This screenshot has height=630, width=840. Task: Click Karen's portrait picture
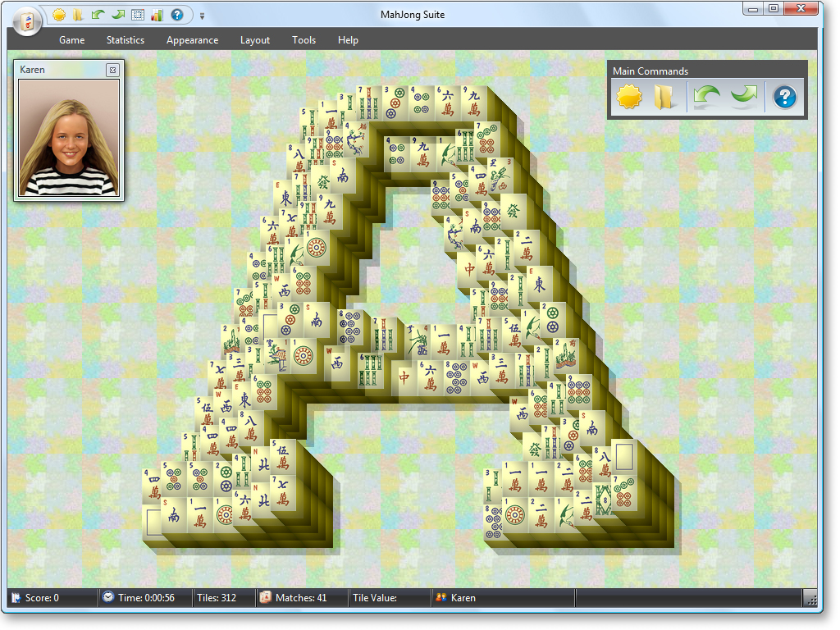(x=69, y=138)
